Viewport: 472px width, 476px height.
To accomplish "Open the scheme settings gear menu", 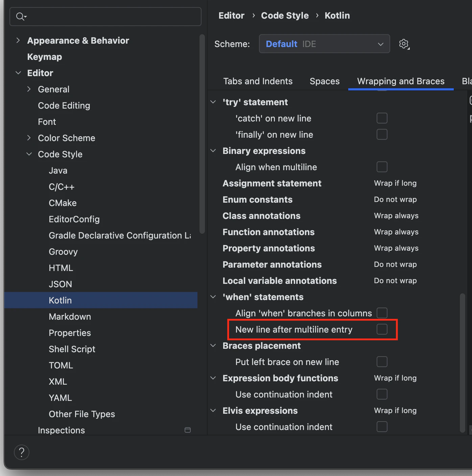I will [x=404, y=44].
